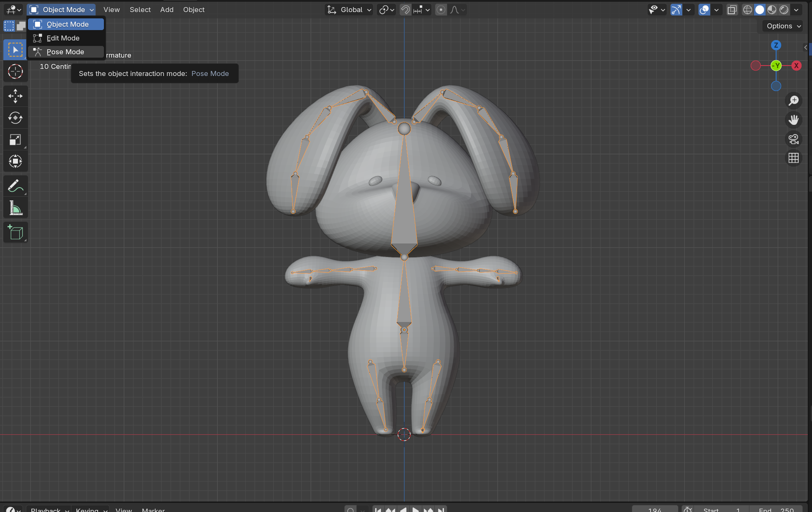
Task: Toggle proportional editing button
Action: (441, 10)
